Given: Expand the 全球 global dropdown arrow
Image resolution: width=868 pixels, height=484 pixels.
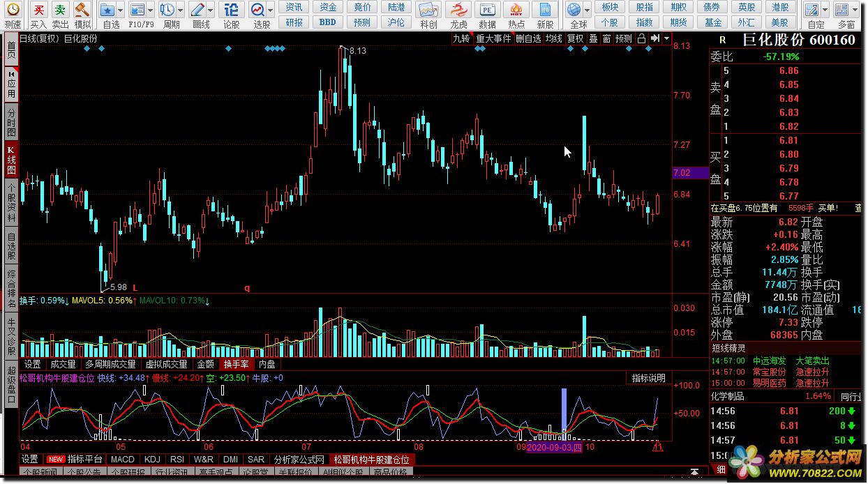Looking at the screenshot, I should (x=588, y=10).
